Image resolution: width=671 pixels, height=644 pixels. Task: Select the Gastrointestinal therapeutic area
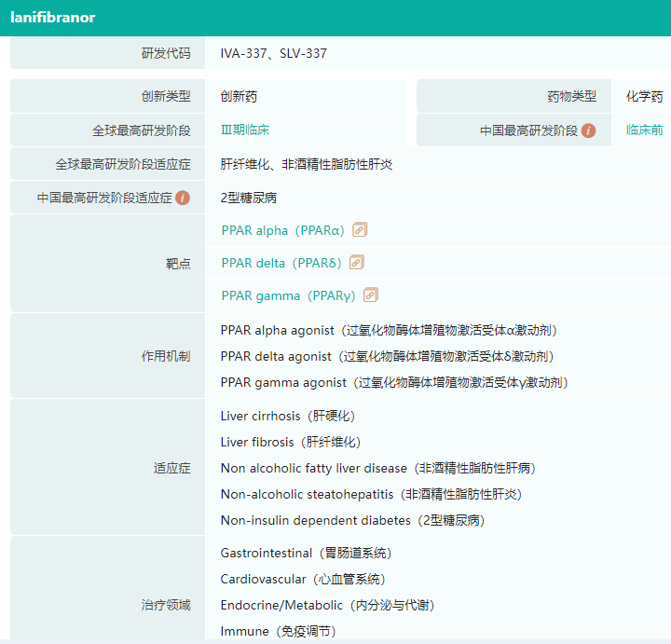point(306,553)
